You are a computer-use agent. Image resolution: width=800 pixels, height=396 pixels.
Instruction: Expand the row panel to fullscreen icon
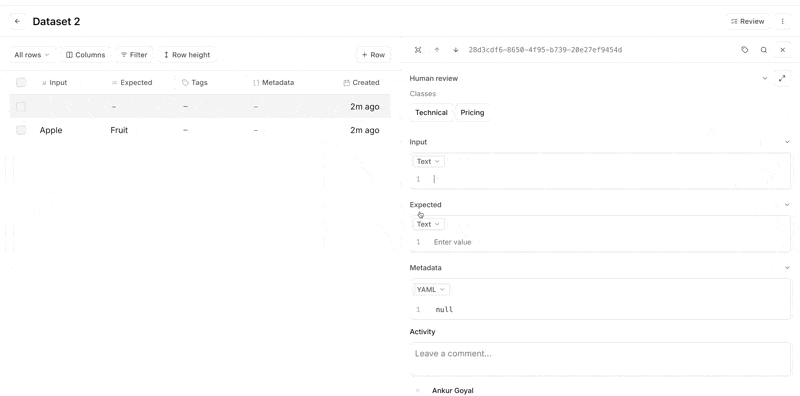click(x=418, y=50)
